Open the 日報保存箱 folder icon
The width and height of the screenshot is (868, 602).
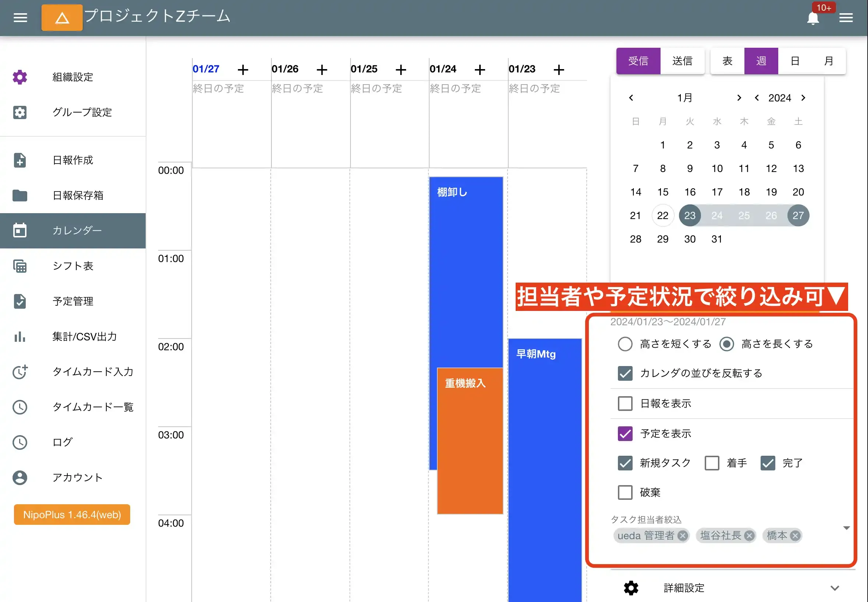19,196
